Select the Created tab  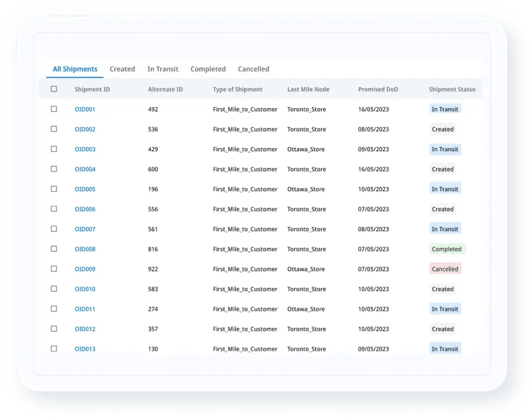tap(122, 69)
